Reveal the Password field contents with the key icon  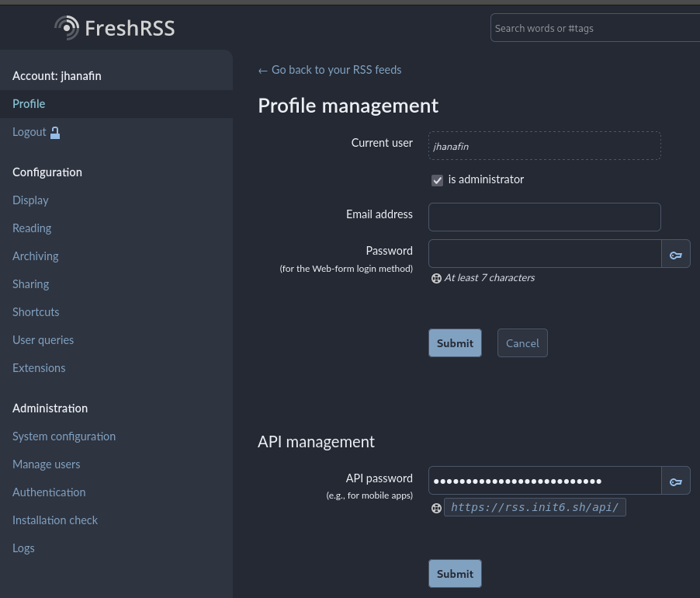coord(675,253)
